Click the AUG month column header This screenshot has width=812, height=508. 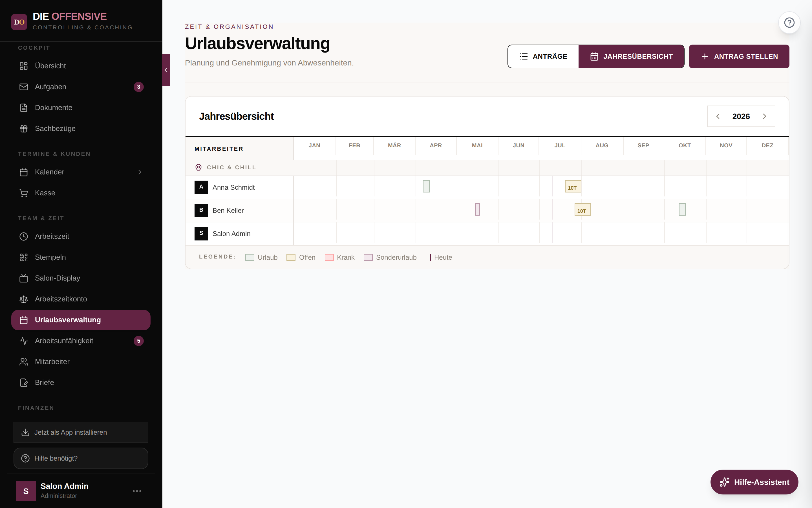click(602, 145)
